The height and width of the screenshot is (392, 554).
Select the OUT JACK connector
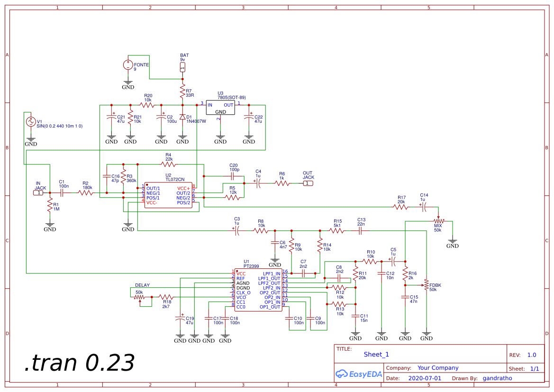pyautogui.click(x=309, y=182)
